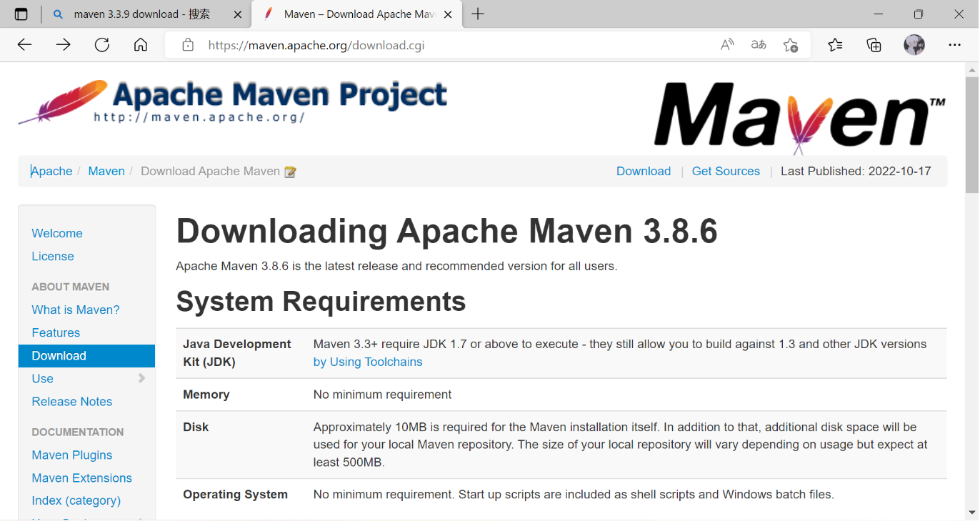Viewport: 980px width, 524px height.
Task: Open the Maven Extensions link
Action: [82, 478]
